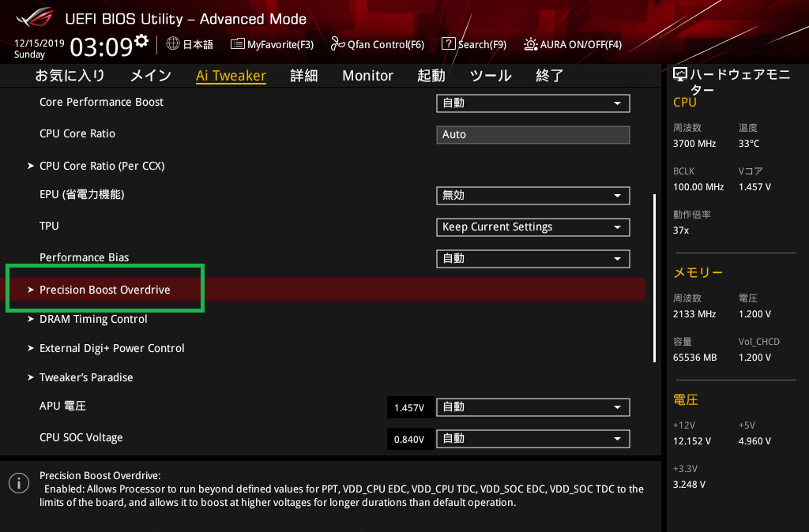809x532 pixels.
Task: Click the 2133 MHz memory frequency value
Action: 694,314
